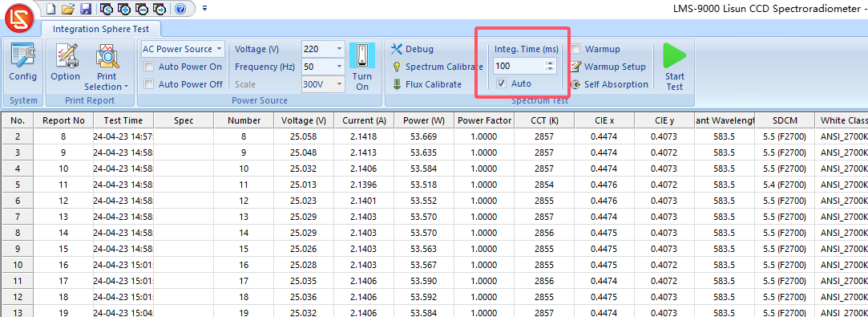Click voltage cell 25.035 in row 11
Image resolution: width=868 pixels, height=317 pixels.
coord(303,281)
